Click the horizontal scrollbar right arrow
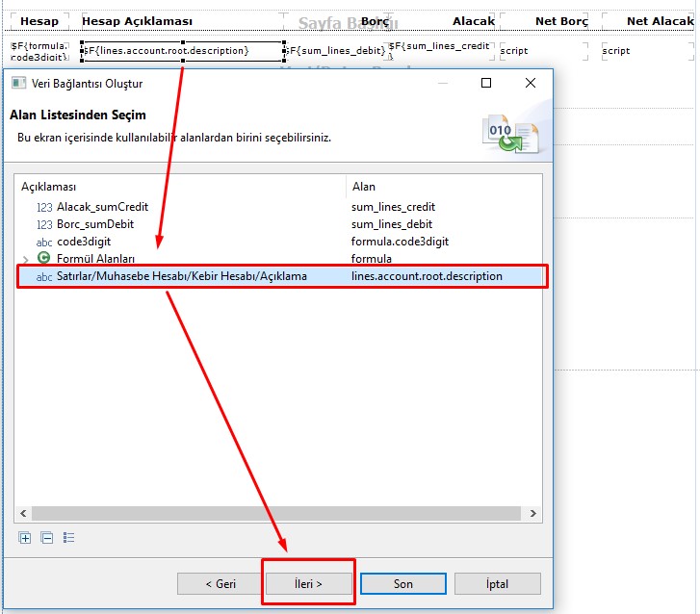700x614 pixels. [533, 514]
